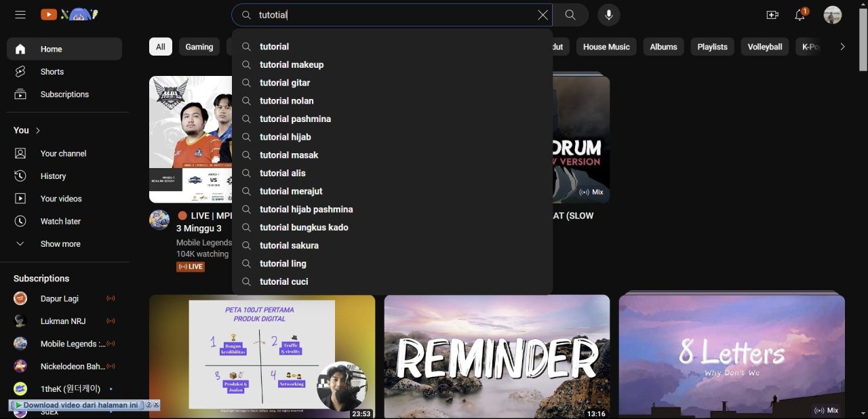Go to Shorts in sidebar
This screenshot has width=868, height=419.
tap(52, 72)
